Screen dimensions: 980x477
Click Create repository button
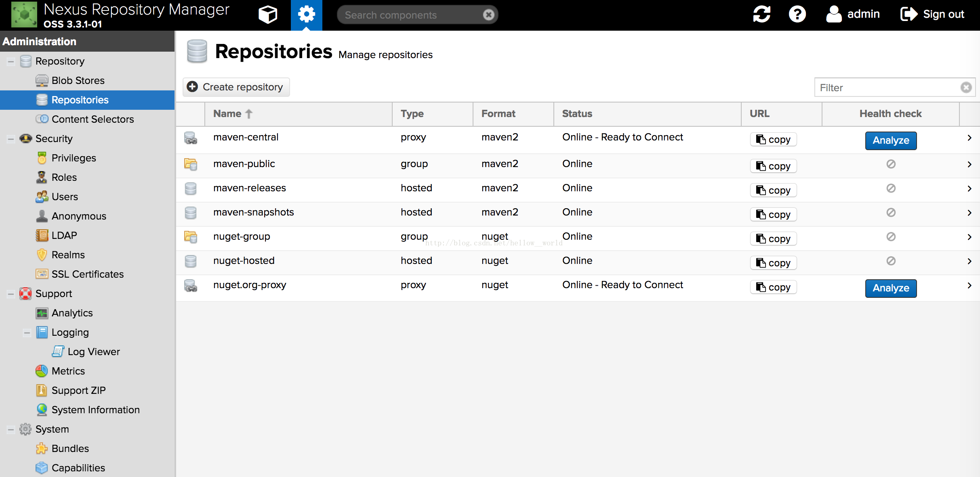click(x=236, y=87)
